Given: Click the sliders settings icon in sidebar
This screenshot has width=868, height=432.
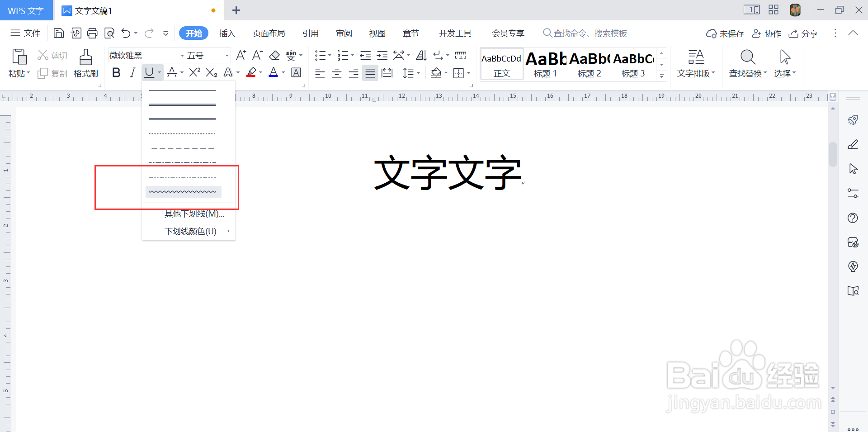Looking at the screenshot, I should 853,193.
